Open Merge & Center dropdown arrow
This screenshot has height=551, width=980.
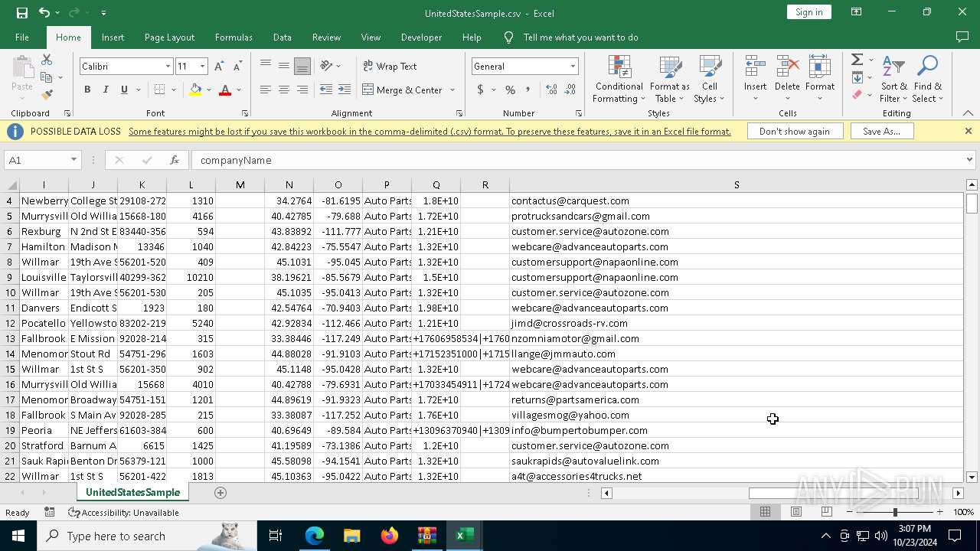451,90
